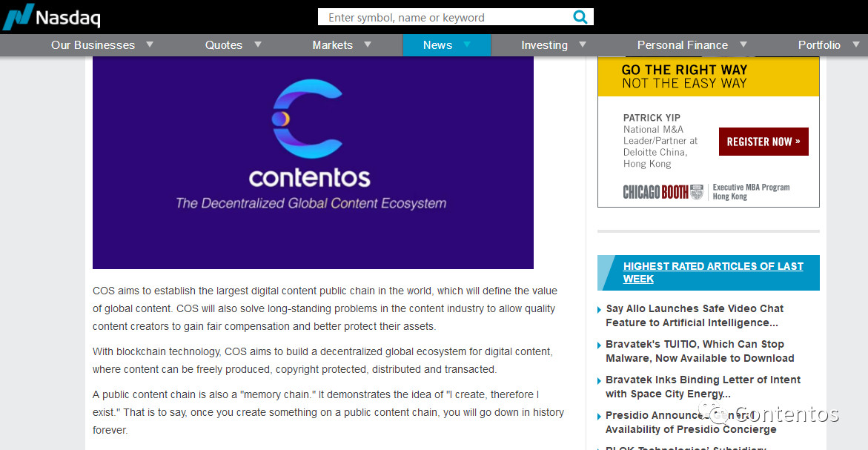Expand the Quotes dropdown arrow

coord(257,44)
